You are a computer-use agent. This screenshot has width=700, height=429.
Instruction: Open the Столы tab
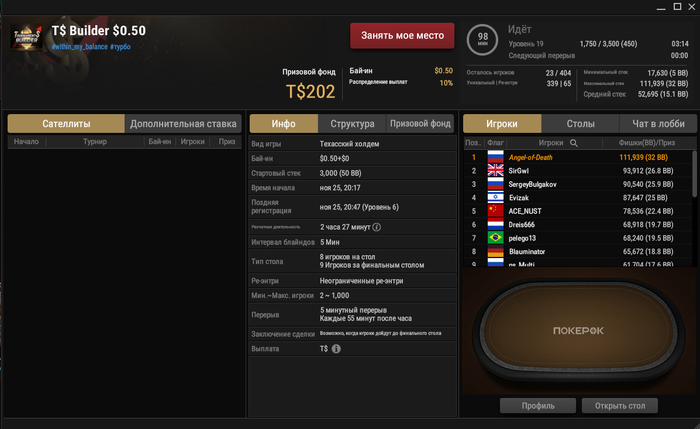[x=580, y=124]
